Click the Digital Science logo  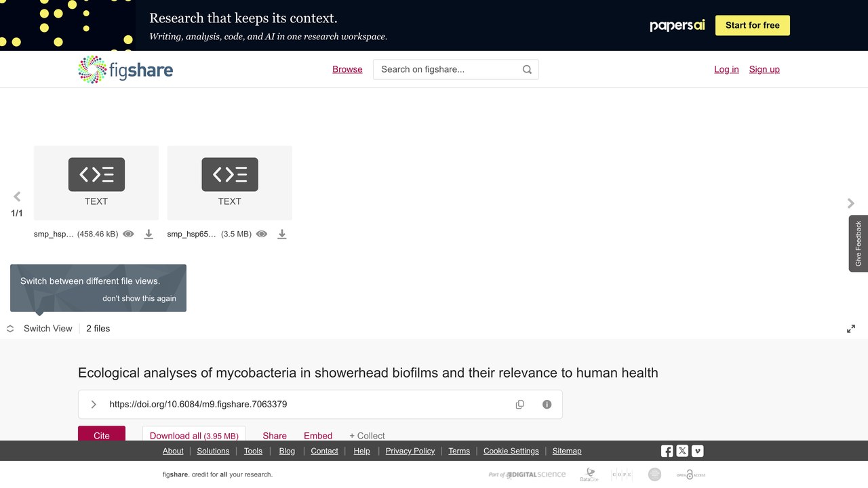tap(527, 474)
